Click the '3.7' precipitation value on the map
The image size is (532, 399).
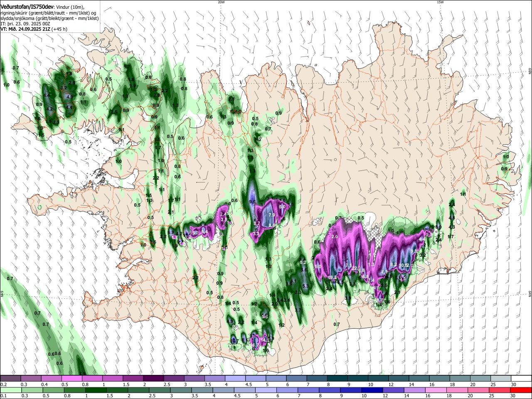pos(298,310)
